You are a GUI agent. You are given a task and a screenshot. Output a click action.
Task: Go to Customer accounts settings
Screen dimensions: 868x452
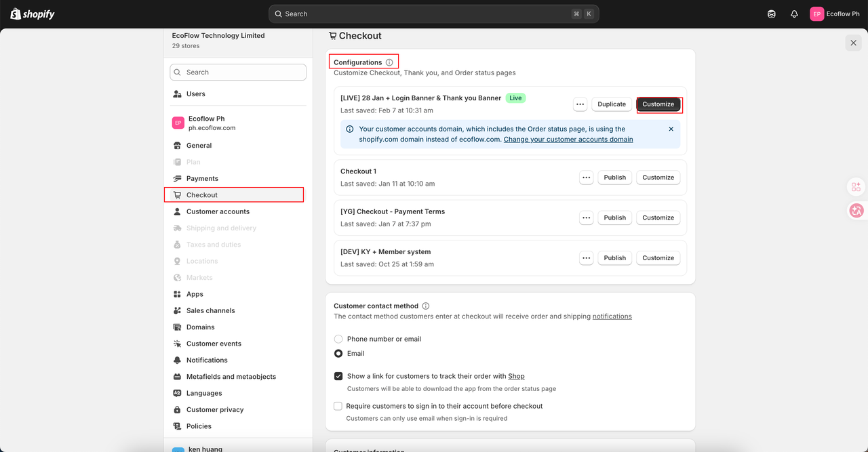click(x=218, y=211)
